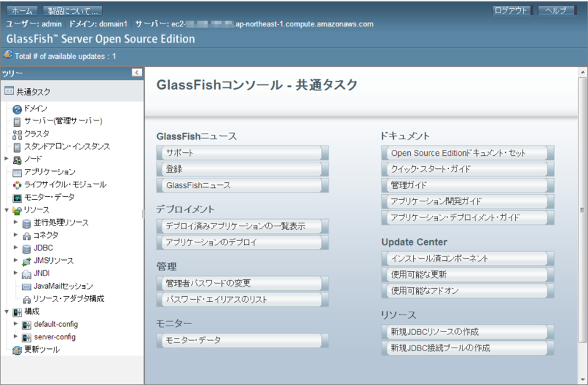
Task: Click 使用可能な更新 button
Action: [467, 274]
